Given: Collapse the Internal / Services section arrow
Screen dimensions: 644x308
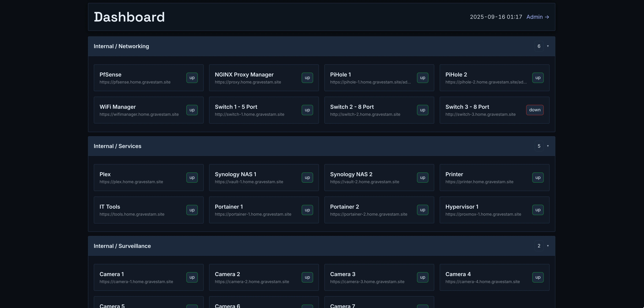Looking at the screenshot, I should (548, 146).
